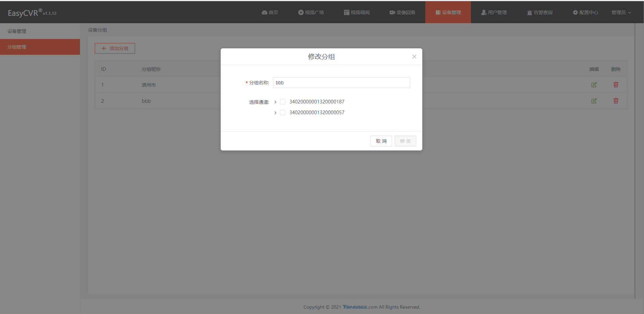This screenshot has width=644, height=314.
Task: Click the 取消 cancel button
Action: (x=381, y=141)
